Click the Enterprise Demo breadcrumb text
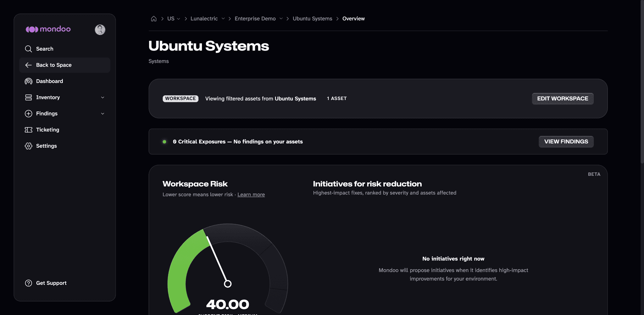644x315 pixels. pyautogui.click(x=255, y=19)
